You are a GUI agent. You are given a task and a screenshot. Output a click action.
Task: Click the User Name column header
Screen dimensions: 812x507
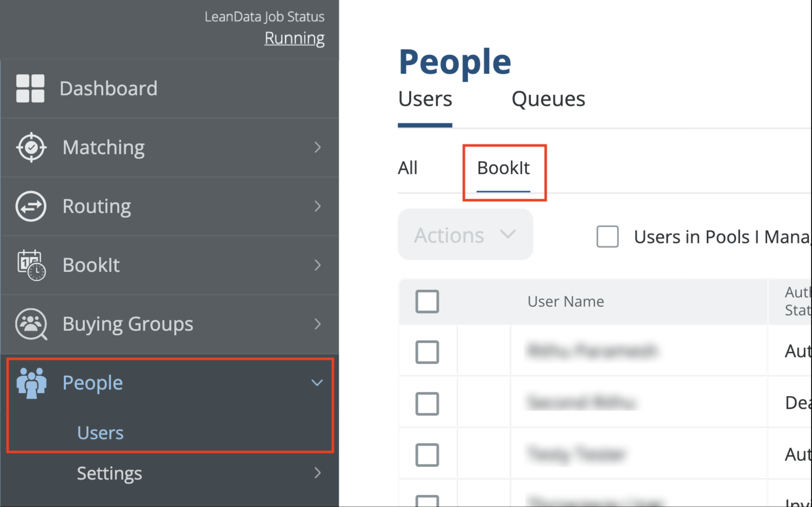tap(565, 301)
